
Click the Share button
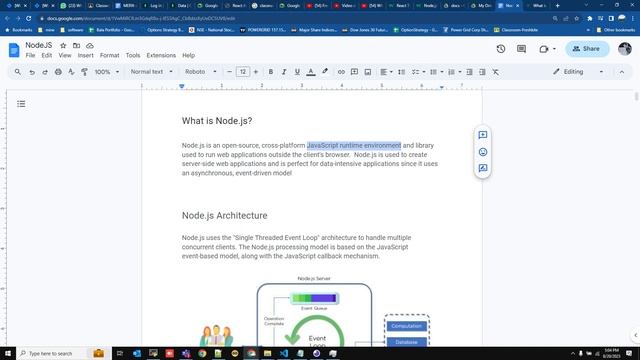tap(587, 49)
